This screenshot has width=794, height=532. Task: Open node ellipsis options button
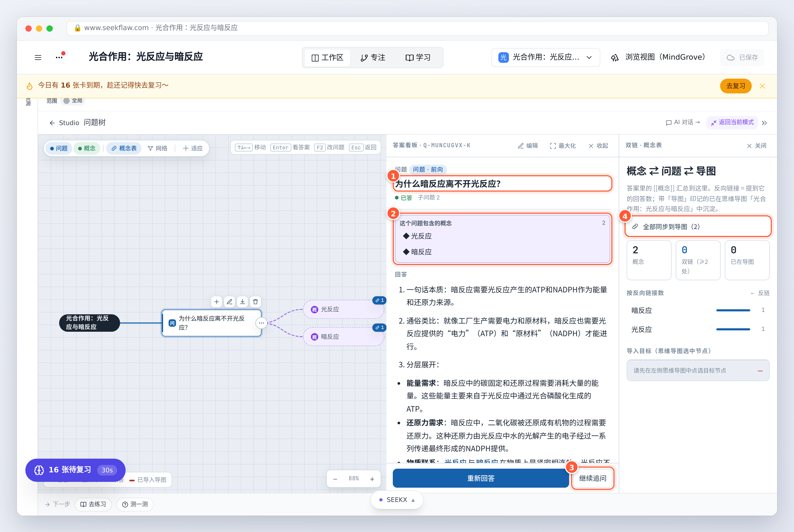(x=261, y=323)
